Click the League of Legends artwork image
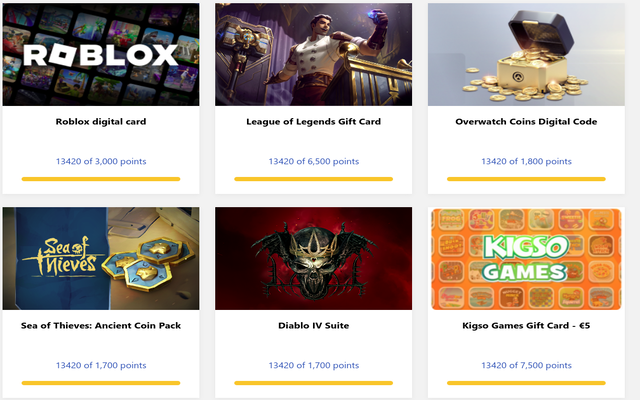The image size is (640, 400). [x=313, y=54]
